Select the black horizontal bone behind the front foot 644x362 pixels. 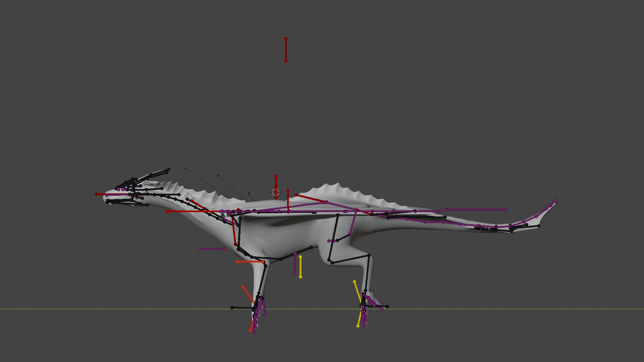[x=243, y=308]
